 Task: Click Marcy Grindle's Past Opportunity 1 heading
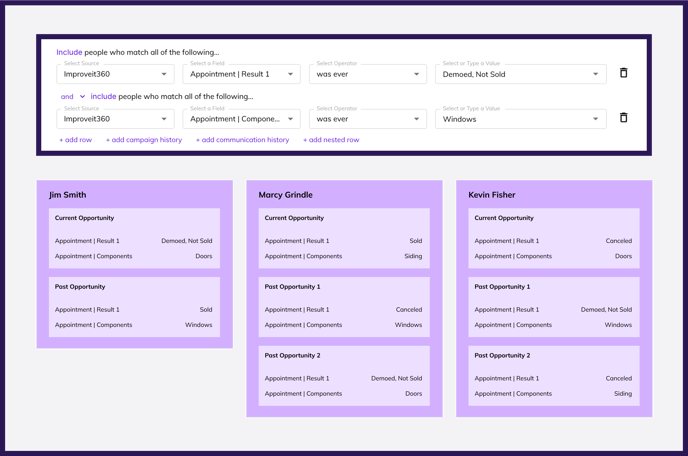(x=292, y=287)
